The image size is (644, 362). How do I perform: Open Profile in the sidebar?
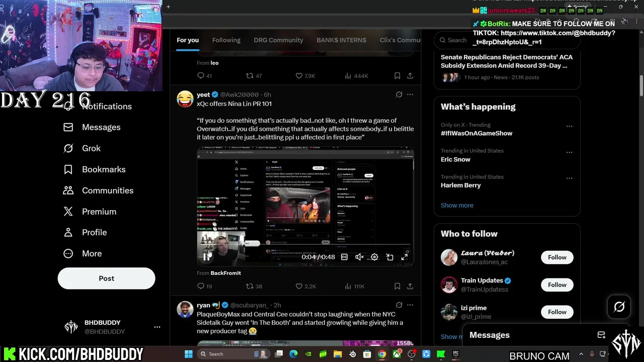pos(85,232)
